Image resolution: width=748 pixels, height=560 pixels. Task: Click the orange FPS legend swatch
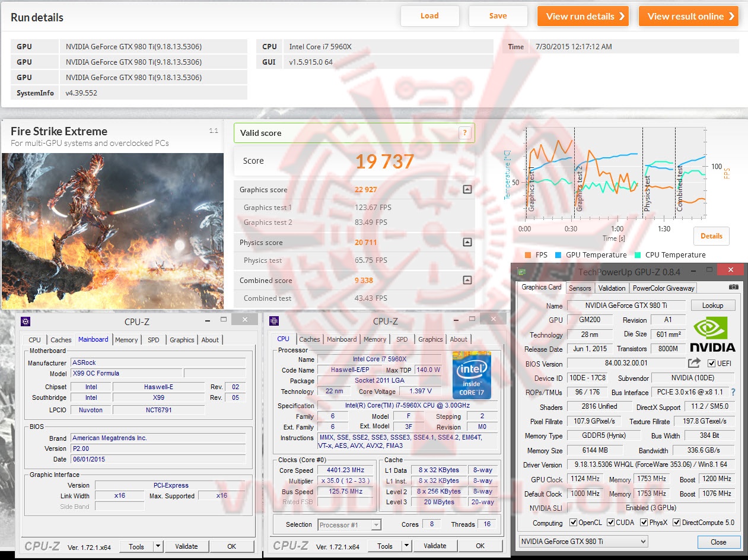click(528, 255)
